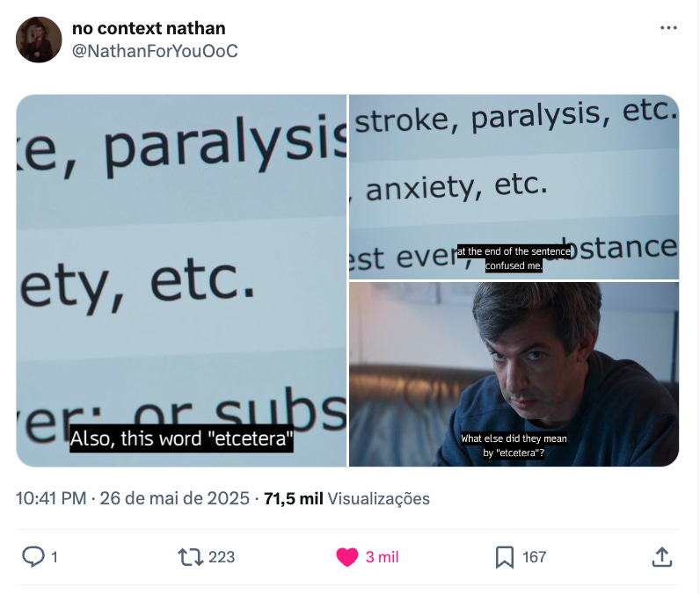Screen dimensions: 700x594
Task: Open the no context nathan display name
Action: [149, 28]
